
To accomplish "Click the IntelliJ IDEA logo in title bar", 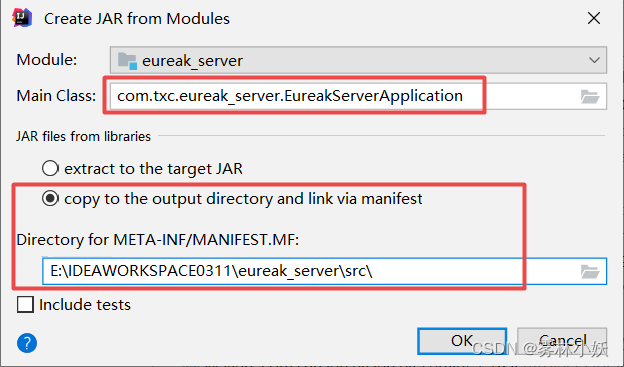I will pyautogui.click(x=22, y=18).
